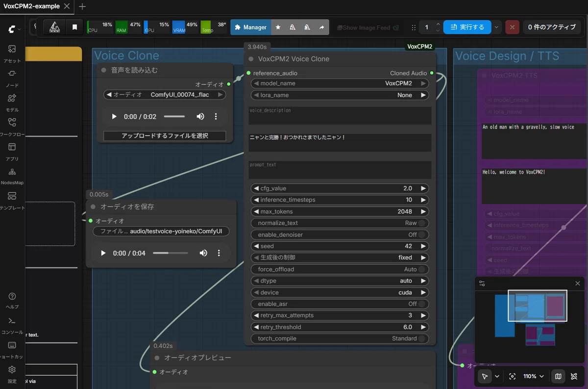588x389 pixels.
Task: Seek the progress bar in 音声を読み込む player
Action: [174, 117]
